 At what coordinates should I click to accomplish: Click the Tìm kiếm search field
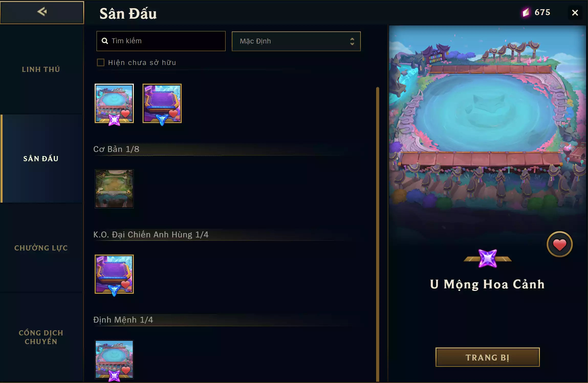click(161, 41)
